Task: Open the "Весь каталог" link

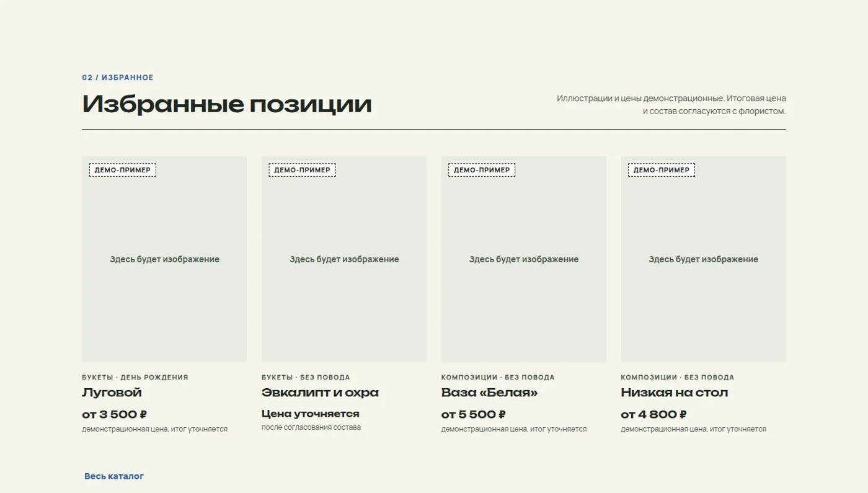Action: (x=114, y=476)
